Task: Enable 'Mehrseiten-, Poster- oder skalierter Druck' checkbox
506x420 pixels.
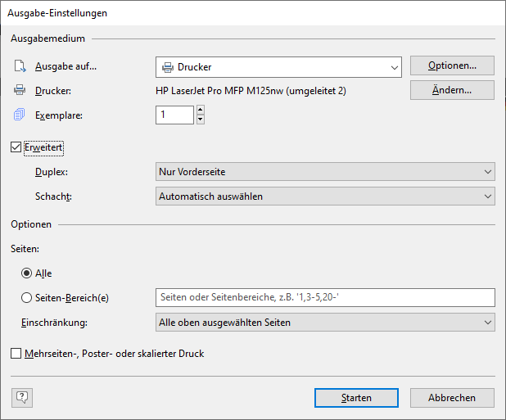Action: point(16,354)
